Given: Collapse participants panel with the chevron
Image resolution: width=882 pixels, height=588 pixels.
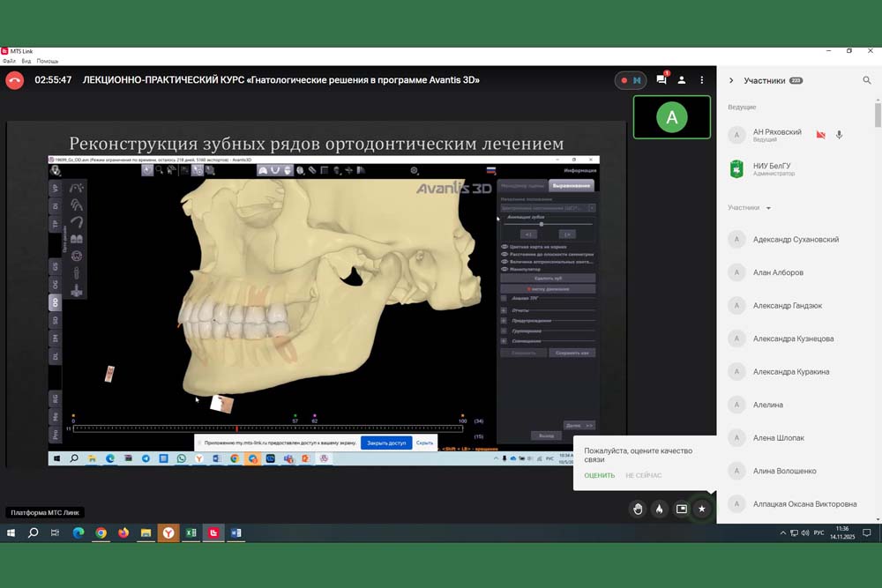Looking at the screenshot, I should (731, 80).
